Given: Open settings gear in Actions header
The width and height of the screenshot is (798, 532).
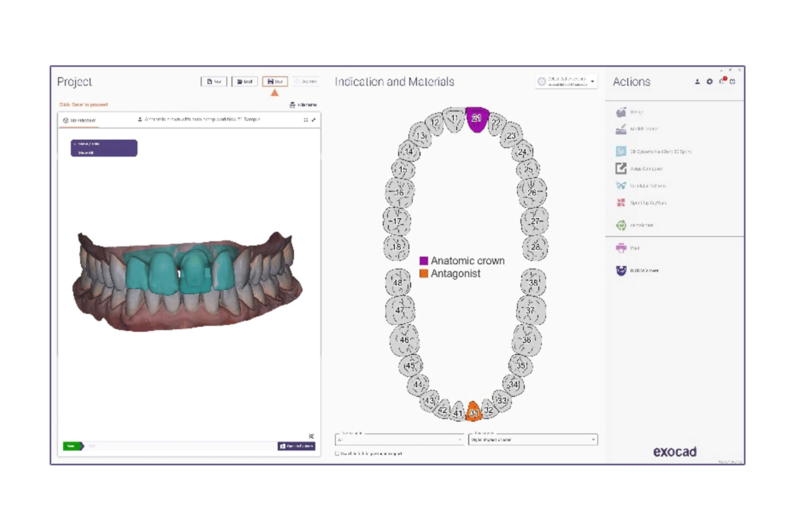Looking at the screenshot, I should [x=709, y=81].
